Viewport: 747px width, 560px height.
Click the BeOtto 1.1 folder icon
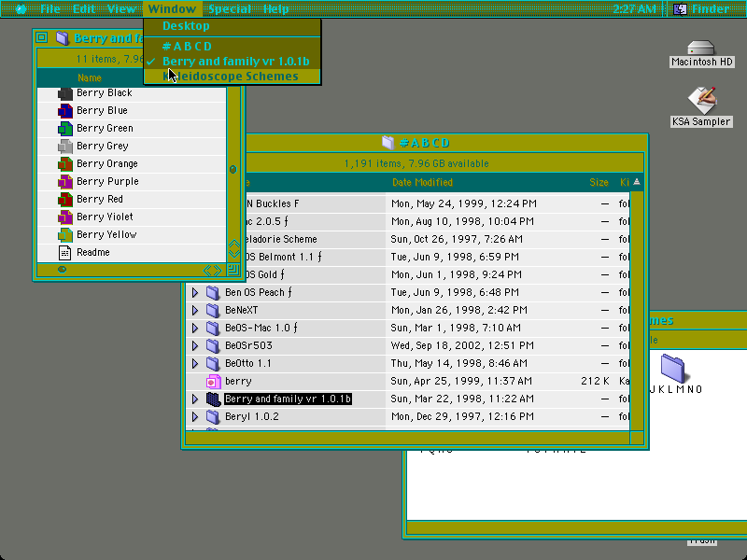pyautogui.click(x=214, y=363)
